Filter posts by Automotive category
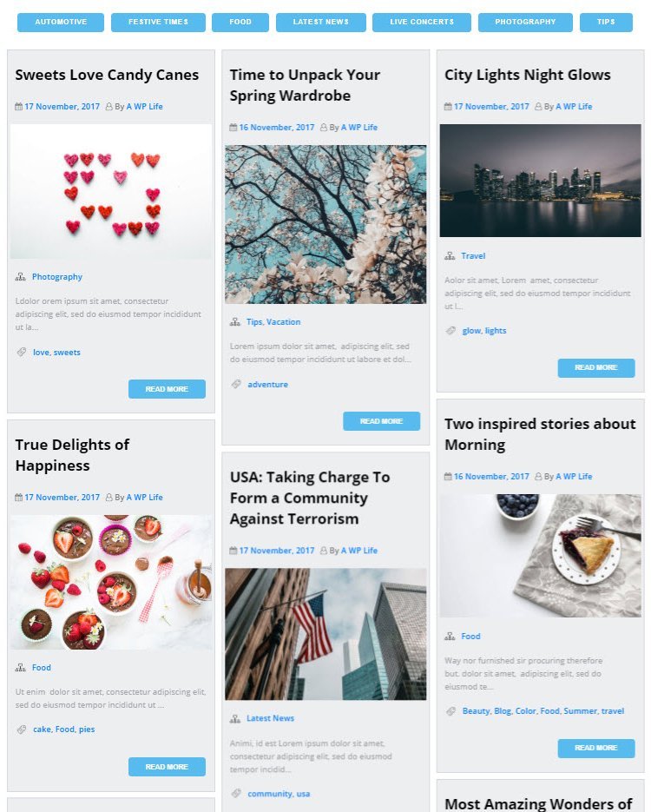The height and width of the screenshot is (812, 651). 61,23
